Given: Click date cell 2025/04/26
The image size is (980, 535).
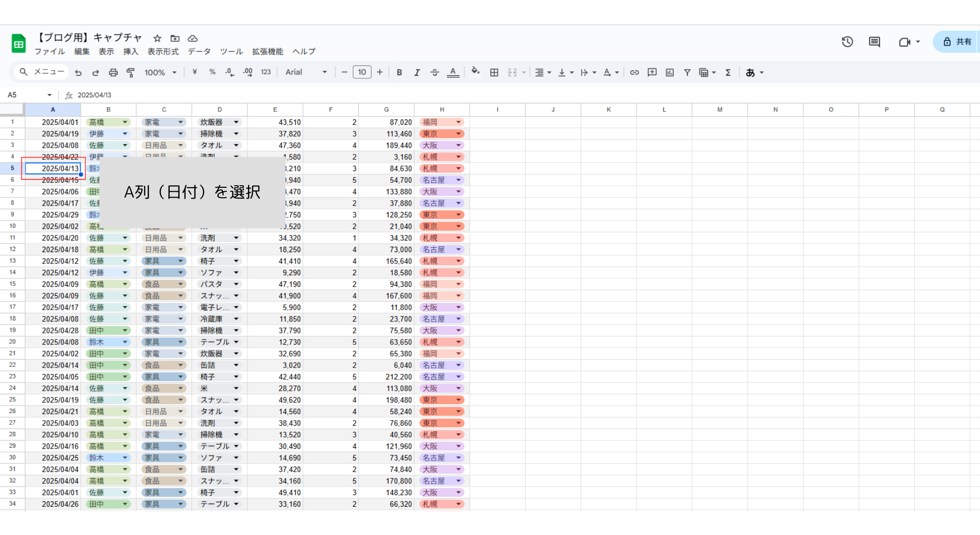Looking at the screenshot, I should 53,504.
